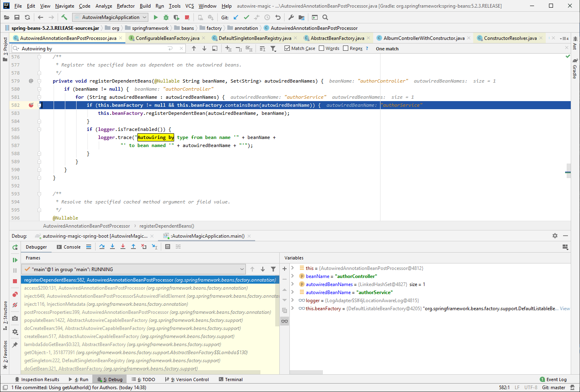Step Over the current line in debugger
This screenshot has width=580, height=392.
(102, 246)
